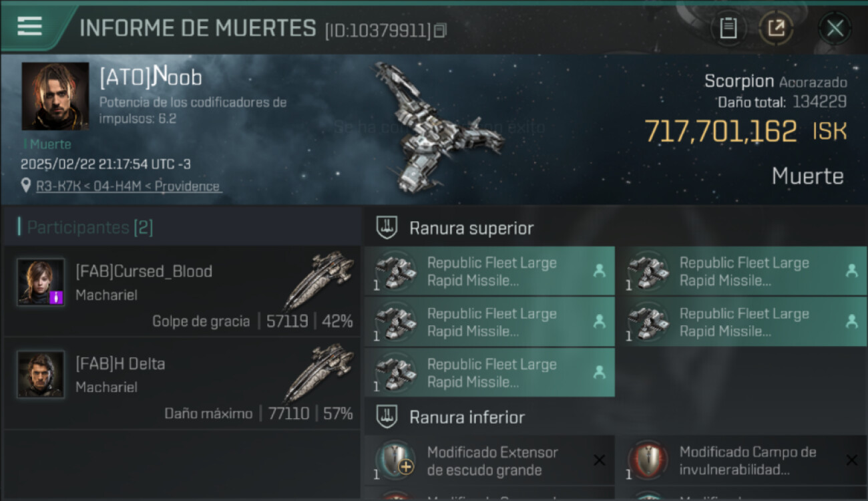Click the [ATO]Noob pilot portrait

tap(55, 96)
